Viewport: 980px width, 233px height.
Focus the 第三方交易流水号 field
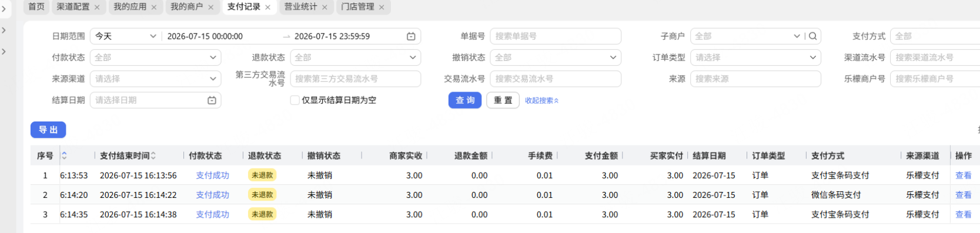(356, 79)
